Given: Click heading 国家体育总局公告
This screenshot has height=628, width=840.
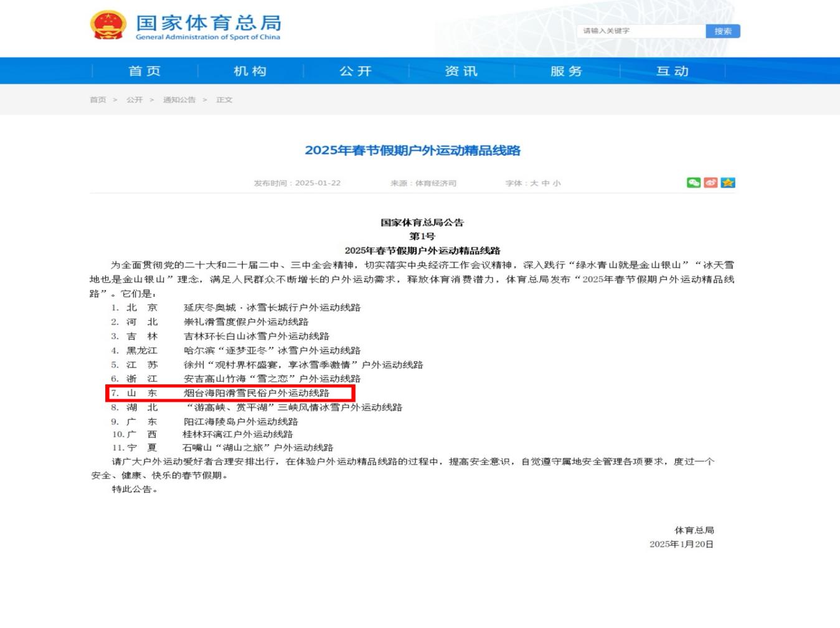Looking at the screenshot, I should 422,222.
